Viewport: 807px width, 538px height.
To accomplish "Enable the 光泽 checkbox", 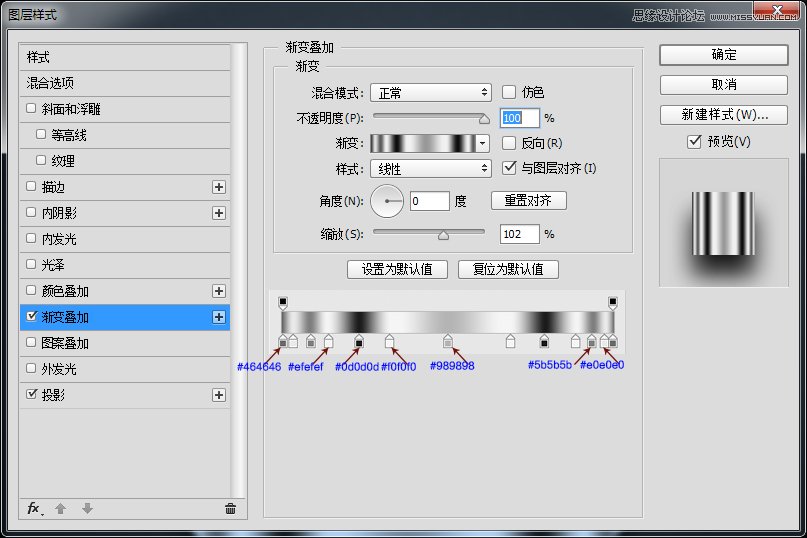I will tap(31, 265).
